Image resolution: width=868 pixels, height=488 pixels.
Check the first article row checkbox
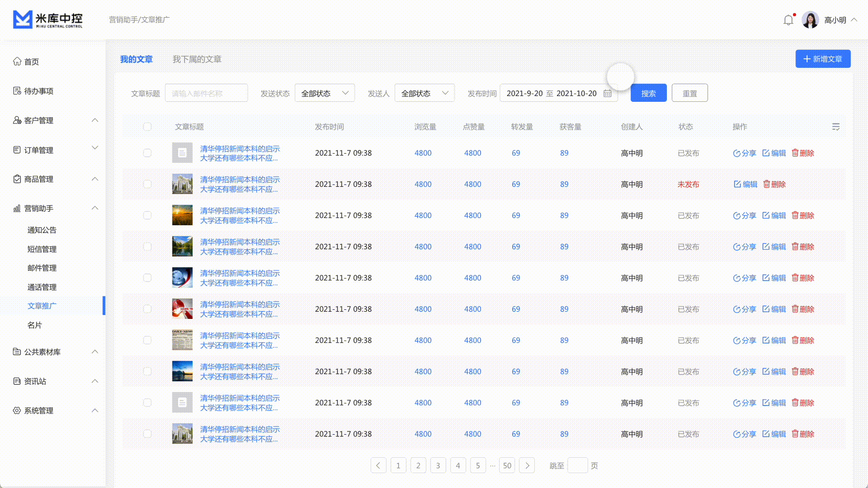pyautogui.click(x=147, y=153)
